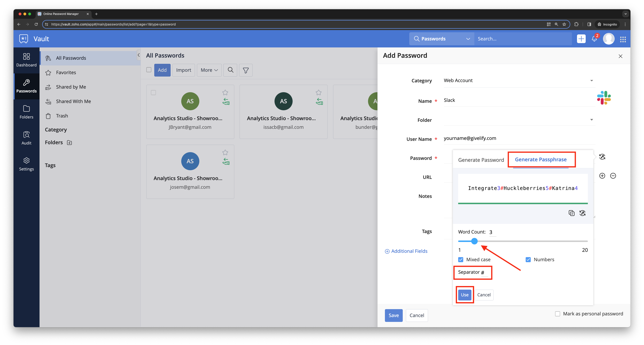Open the Folders section in sidebar
Image resolution: width=644 pixels, height=345 pixels.
tap(26, 112)
